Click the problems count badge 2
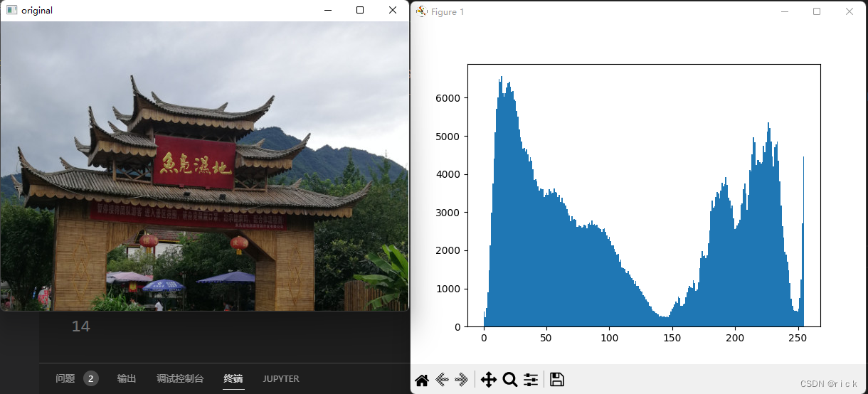 pos(91,378)
